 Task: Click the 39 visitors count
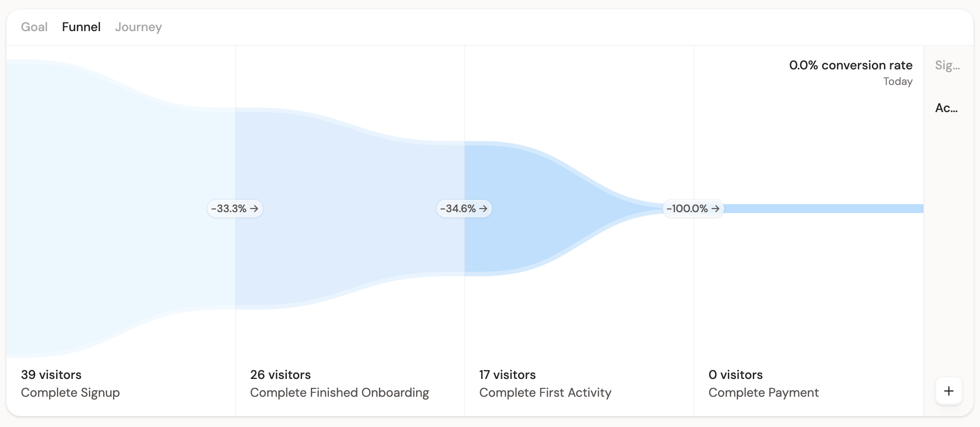coord(51,375)
